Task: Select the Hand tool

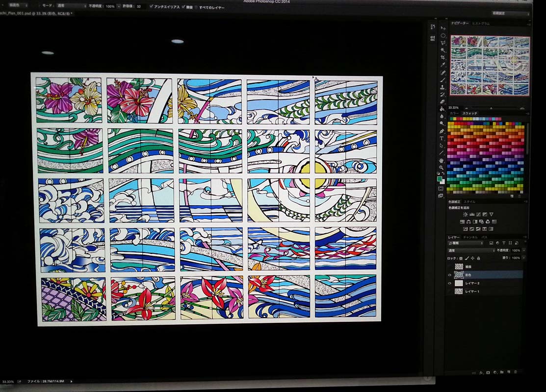Action: coord(442,160)
